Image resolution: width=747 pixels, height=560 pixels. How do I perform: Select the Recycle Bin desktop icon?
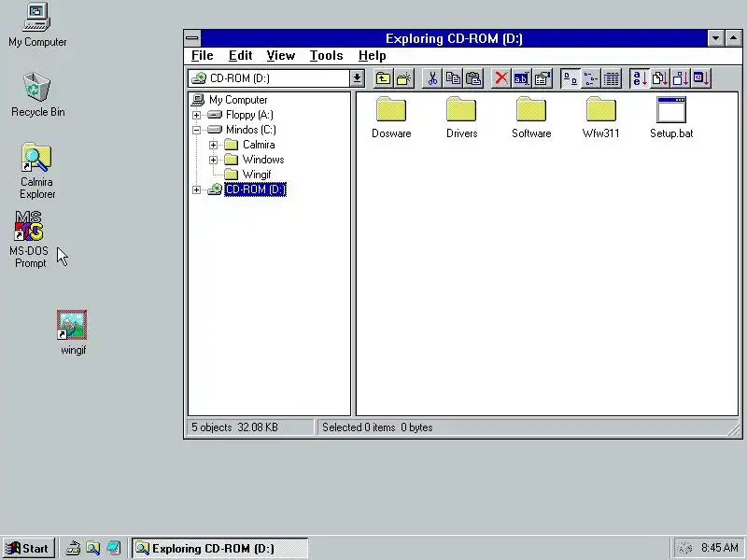click(37, 95)
